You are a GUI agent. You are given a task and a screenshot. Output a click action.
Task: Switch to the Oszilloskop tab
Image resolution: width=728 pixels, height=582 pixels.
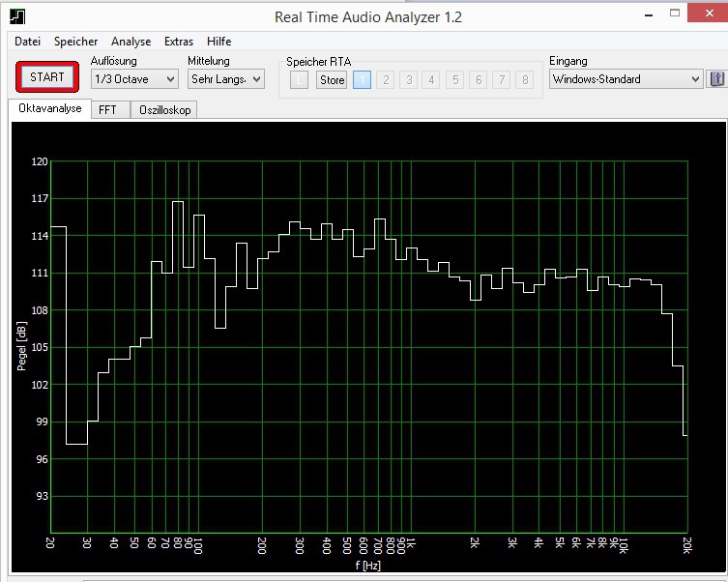coord(163,110)
